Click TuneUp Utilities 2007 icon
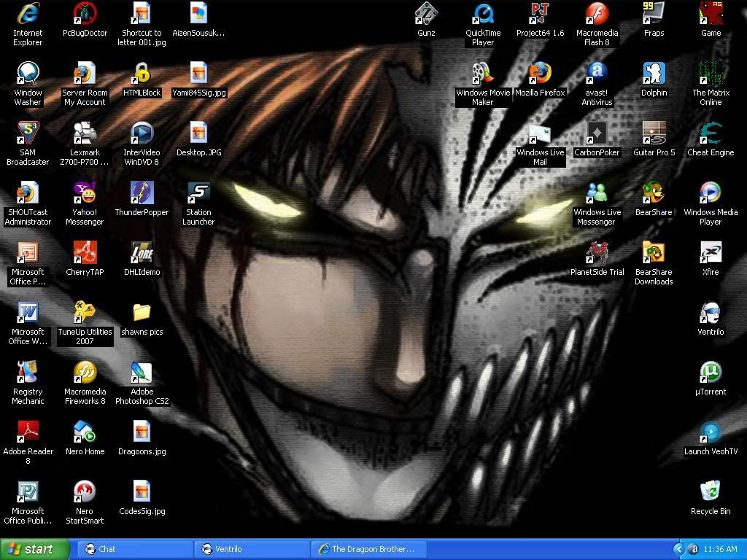This screenshot has width=747, height=560. 85,312
